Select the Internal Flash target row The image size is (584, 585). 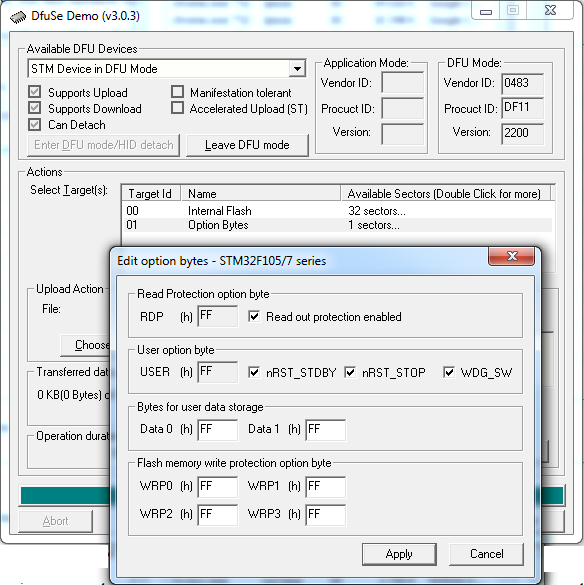pyautogui.click(x=337, y=211)
